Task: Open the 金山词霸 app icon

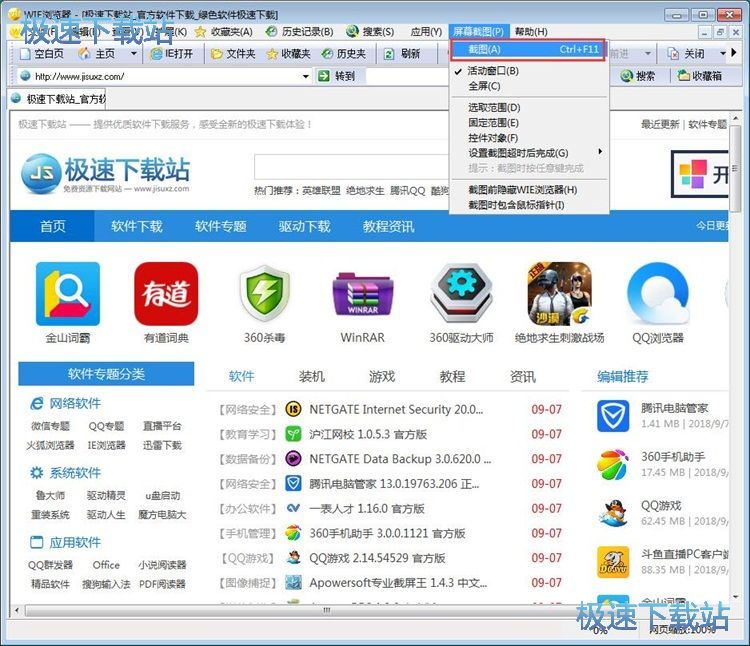Action: (67, 294)
